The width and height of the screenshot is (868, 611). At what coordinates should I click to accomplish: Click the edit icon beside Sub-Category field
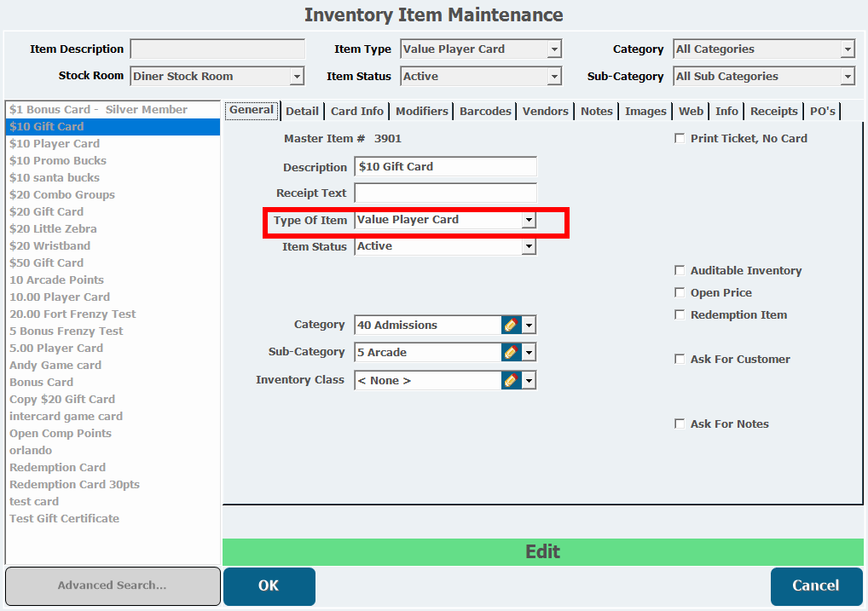tap(511, 352)
